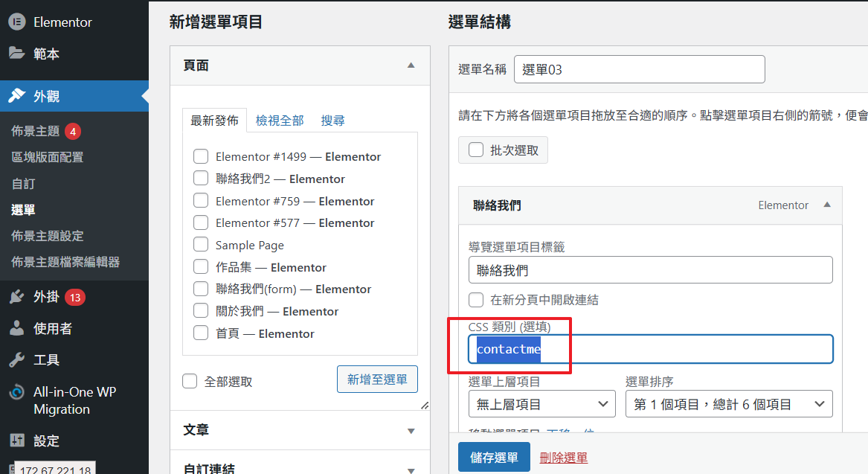Open the 選單上層項目 dropdown

coord(541,405)
